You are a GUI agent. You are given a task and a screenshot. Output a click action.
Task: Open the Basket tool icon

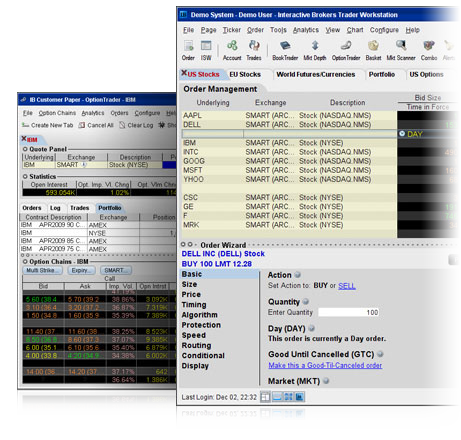[x=373, y=46]
